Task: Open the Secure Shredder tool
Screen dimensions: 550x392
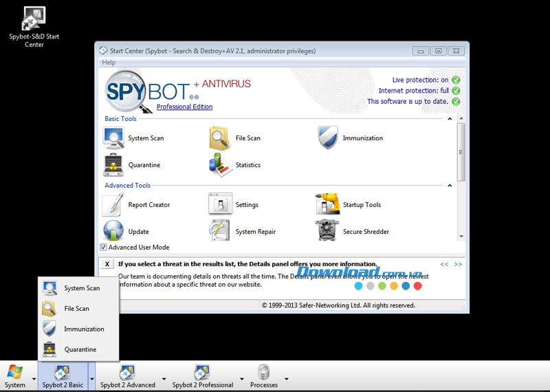Action: (328, 232)
